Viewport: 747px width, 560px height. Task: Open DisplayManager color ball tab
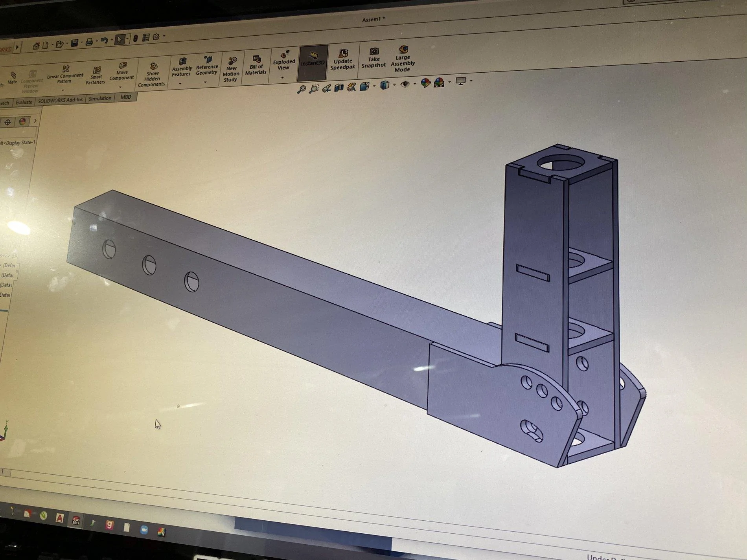[22, 121]
